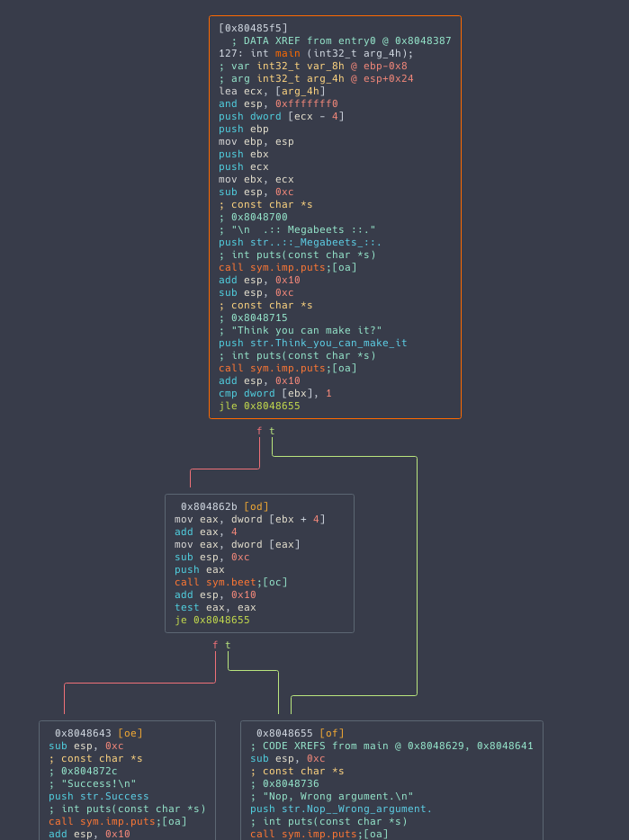The height and width of the screenshot is (840, 629).
Task: Select the push dword [ecx - 4] instruction
Action: [x=281, y=116]
